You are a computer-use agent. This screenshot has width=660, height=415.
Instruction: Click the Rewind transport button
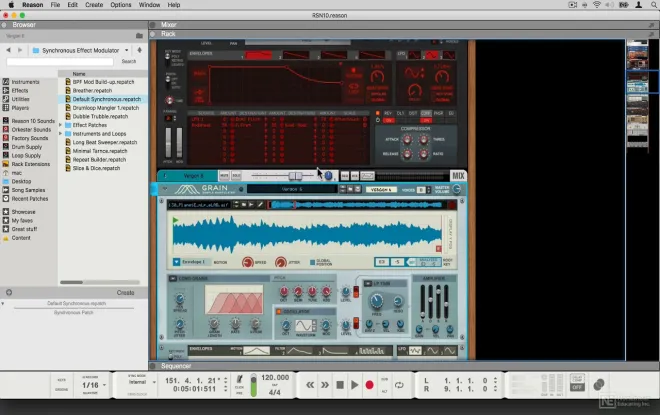(310, 385)
